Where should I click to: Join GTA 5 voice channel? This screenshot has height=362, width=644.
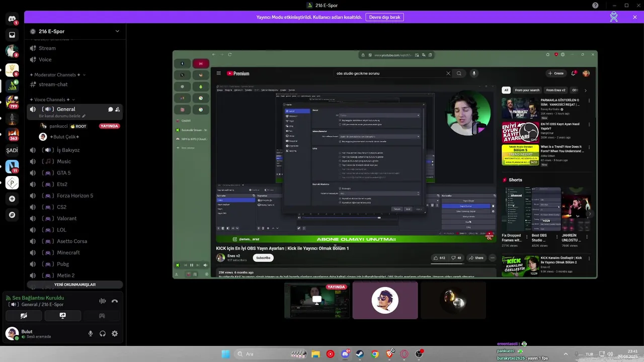(x=75, y=173)
